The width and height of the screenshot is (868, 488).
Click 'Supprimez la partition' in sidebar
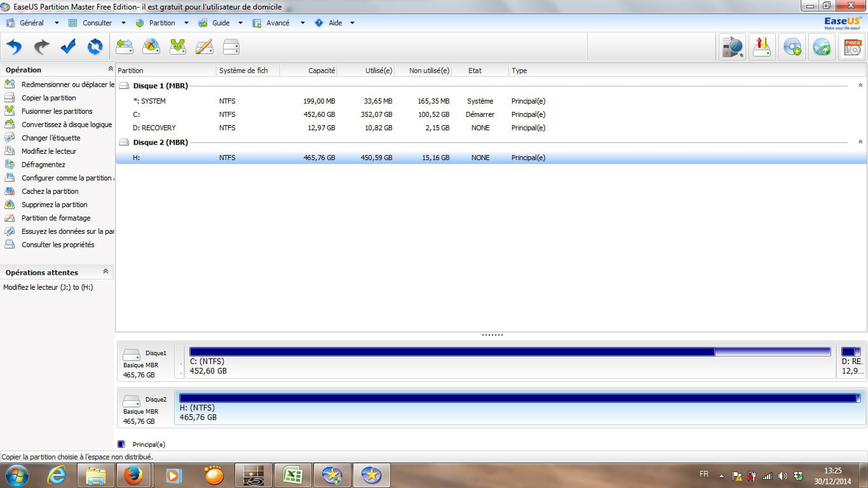(x=54, y=205)
